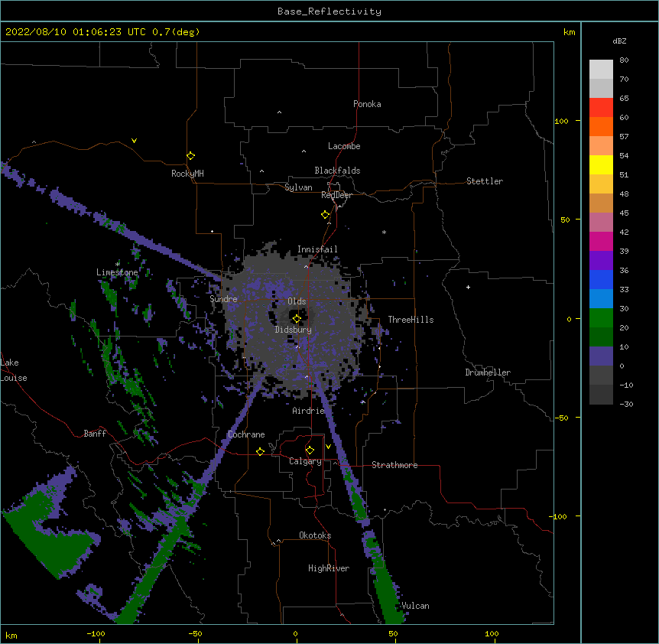Click the dBZ legend heading
Screen dimensions: 659x644
(x=619, y=41)
